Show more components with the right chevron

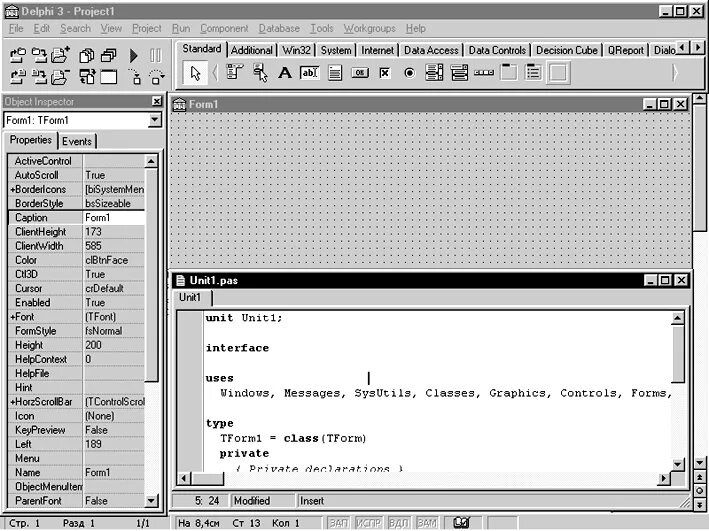pyautogui.click(x=675, y=73)
